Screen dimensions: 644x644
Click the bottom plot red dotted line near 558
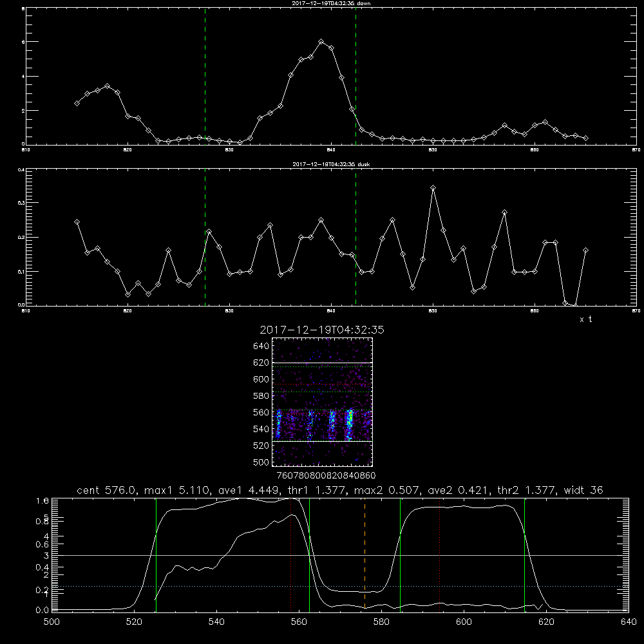291,554
